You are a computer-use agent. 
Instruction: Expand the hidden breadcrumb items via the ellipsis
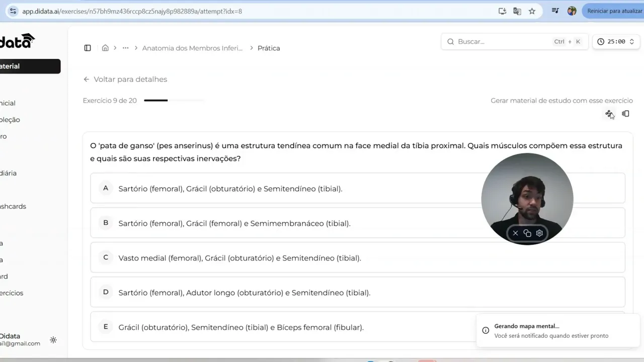pos(125,48)
